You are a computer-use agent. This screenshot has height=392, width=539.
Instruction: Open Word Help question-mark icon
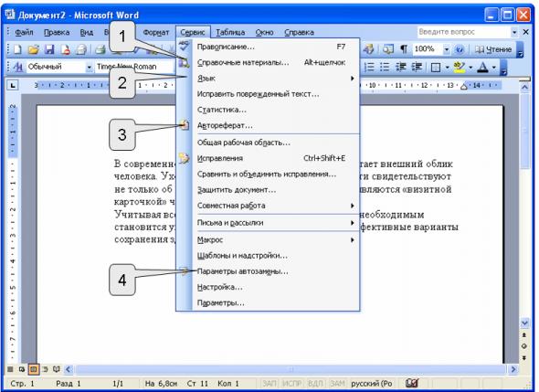(459, 49)
